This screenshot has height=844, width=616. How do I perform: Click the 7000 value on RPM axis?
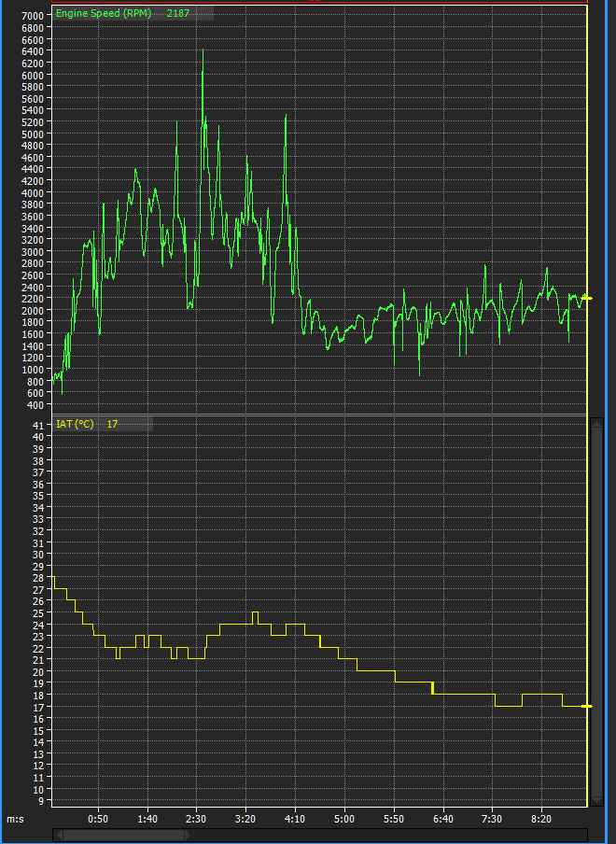(32, 17)
